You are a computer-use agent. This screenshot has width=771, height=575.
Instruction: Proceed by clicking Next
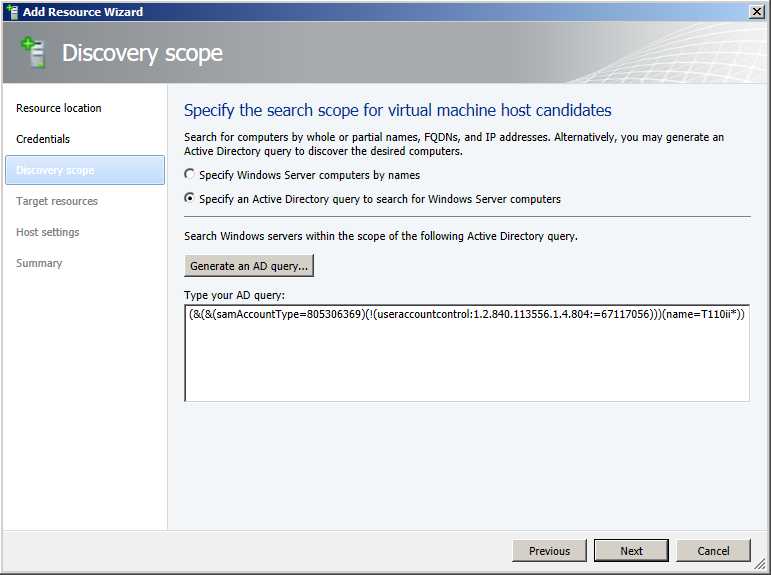(631, 551)
